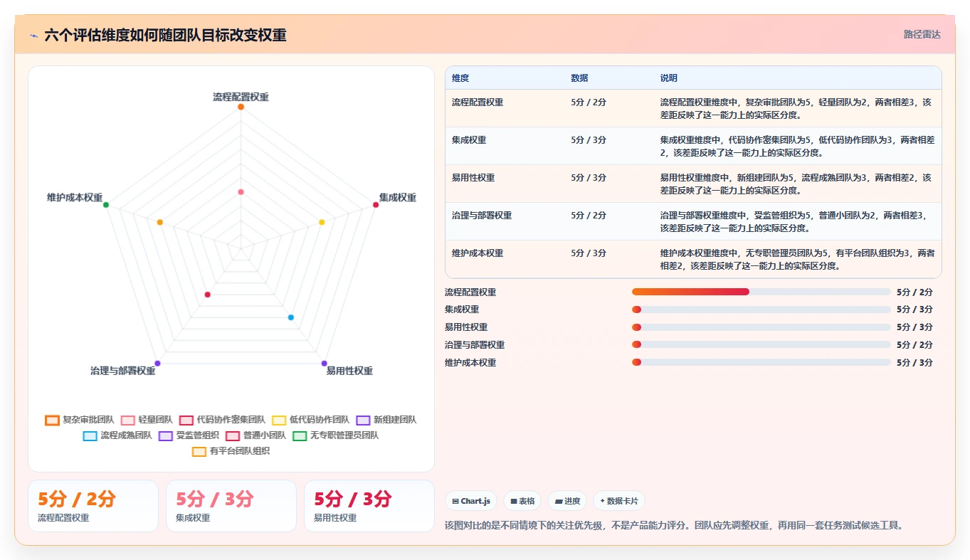Click the pink inner radar data point
This screenshot has height=560, width=970.
[241, 192]
